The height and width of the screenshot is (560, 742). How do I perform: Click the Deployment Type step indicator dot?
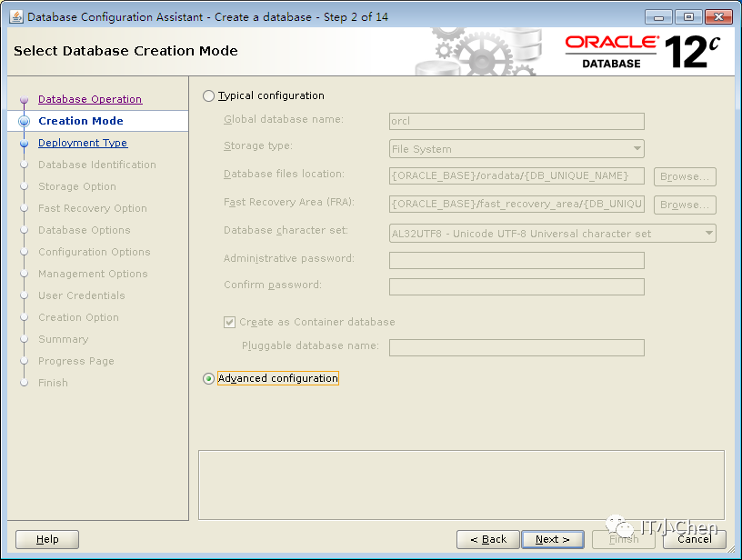coord(25,144)
